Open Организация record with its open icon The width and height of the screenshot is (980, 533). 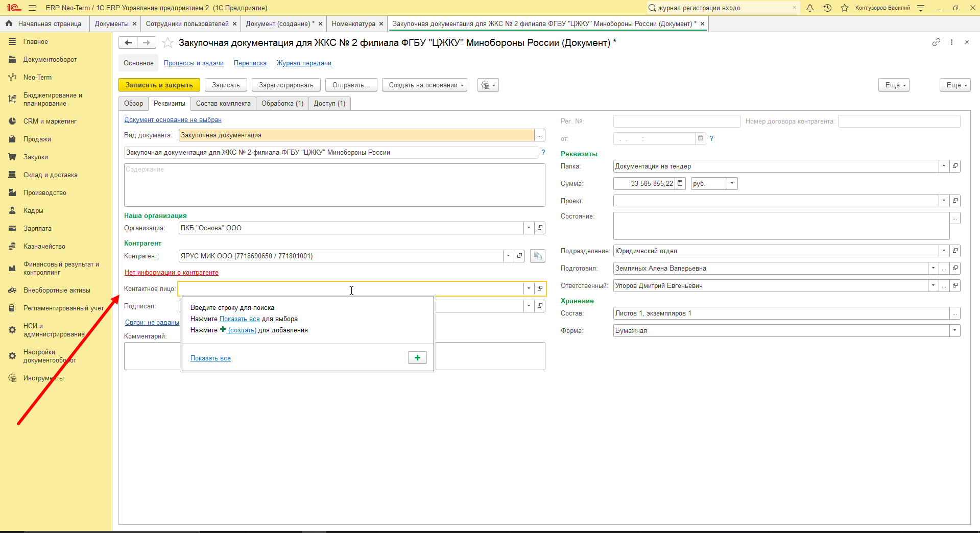click(540, 228)
